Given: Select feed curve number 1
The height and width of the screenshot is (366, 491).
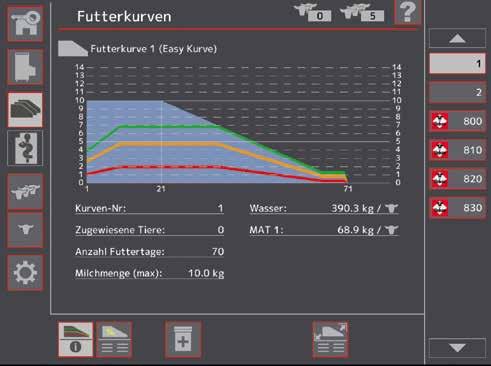Looking at the screenshot, I should (457, 63).
